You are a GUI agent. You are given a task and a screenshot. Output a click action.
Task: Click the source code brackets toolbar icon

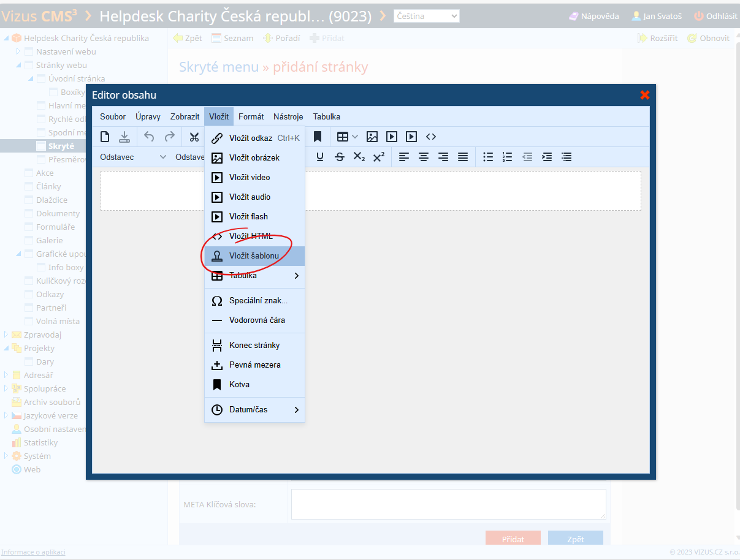coord(431,137)
